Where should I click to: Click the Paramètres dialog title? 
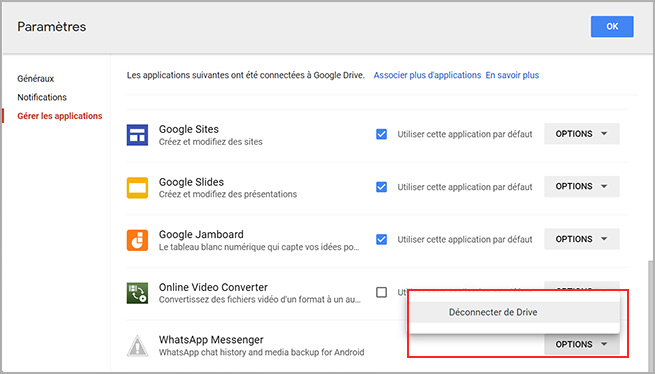[x=51, y=27]
